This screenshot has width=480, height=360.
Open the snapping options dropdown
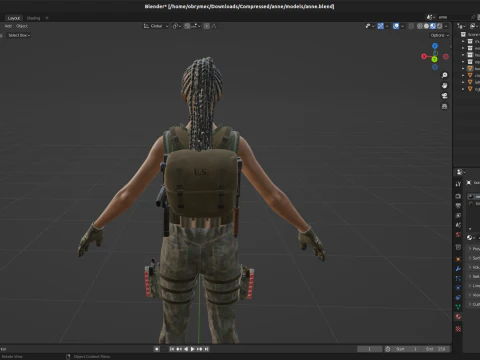(x=196, y=26)
